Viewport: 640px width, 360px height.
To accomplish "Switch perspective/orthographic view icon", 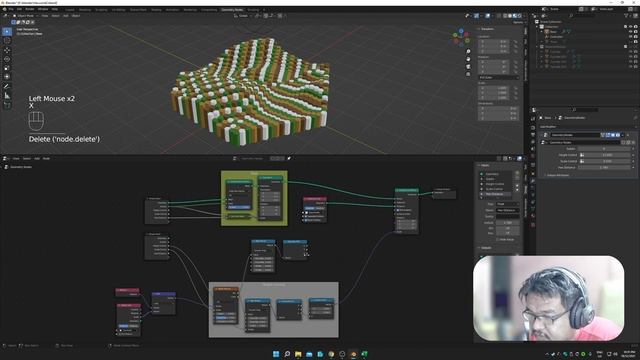I will (x=468, y=74).
